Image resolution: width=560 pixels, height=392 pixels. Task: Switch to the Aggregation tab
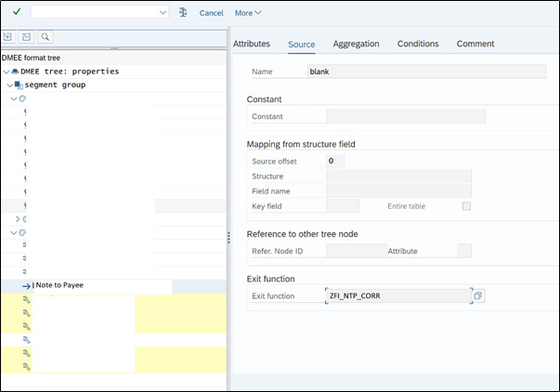click(x=356, y=44)
